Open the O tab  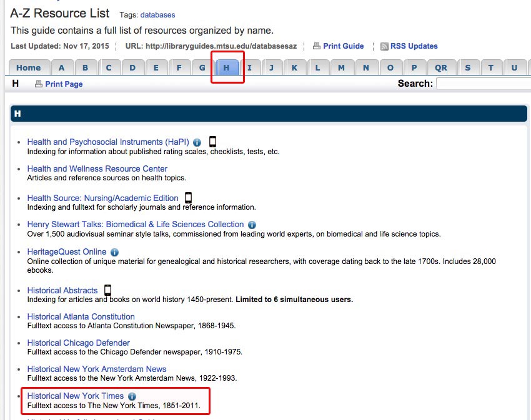coord(391,67)
